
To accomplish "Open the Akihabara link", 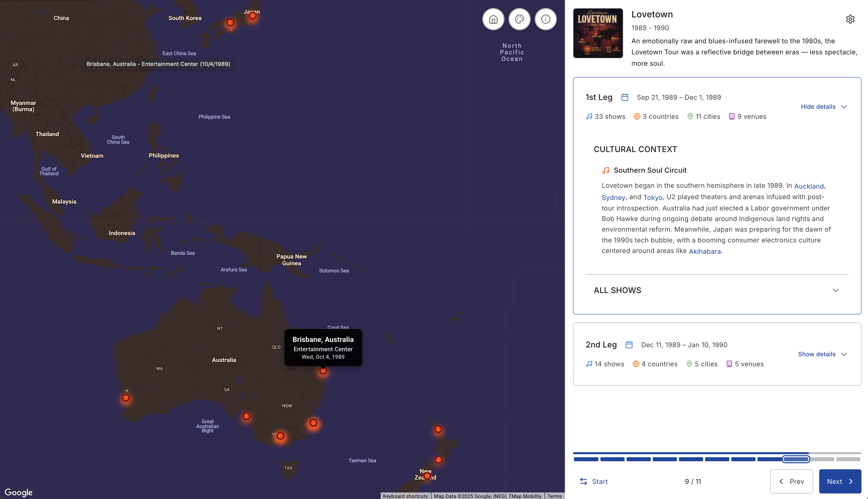I will point(705,252).
